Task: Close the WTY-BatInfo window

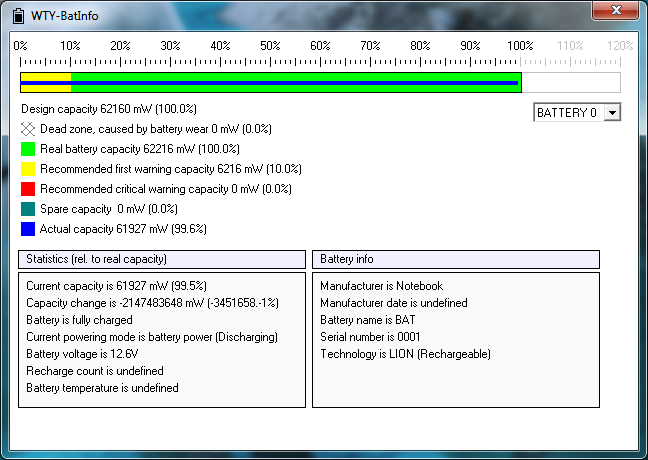Action: point(616,10)
